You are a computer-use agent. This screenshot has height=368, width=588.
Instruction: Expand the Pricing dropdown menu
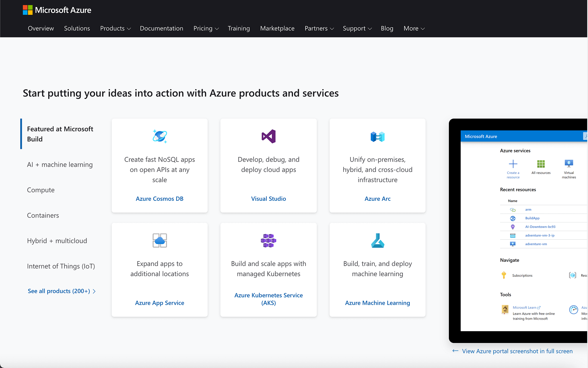pyautogui.click(x=206, y=28)
